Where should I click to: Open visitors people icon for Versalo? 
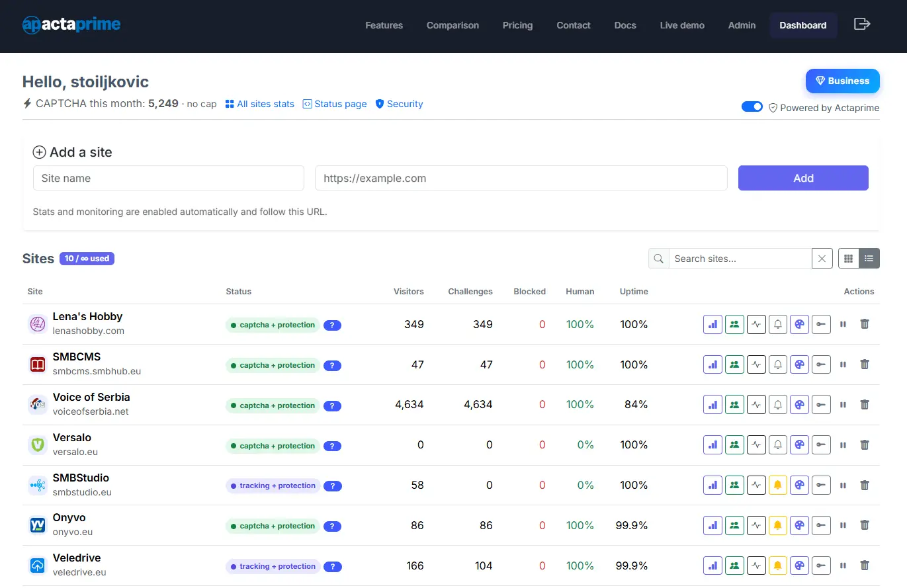coord(734,445)
